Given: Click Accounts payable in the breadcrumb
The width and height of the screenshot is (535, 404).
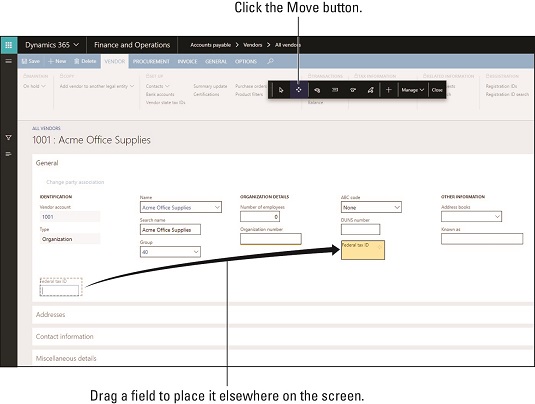Looking at the screenshot, I should point(211,45).
